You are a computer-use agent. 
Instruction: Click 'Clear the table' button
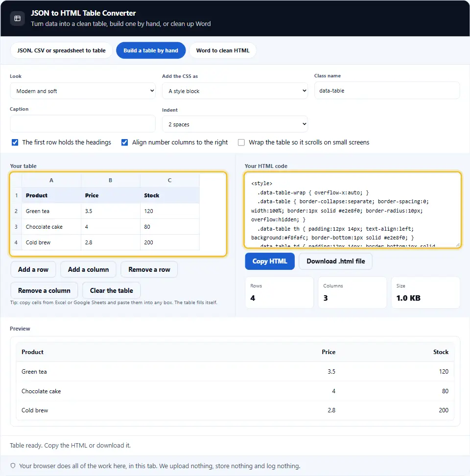click(x=111, y=290)
